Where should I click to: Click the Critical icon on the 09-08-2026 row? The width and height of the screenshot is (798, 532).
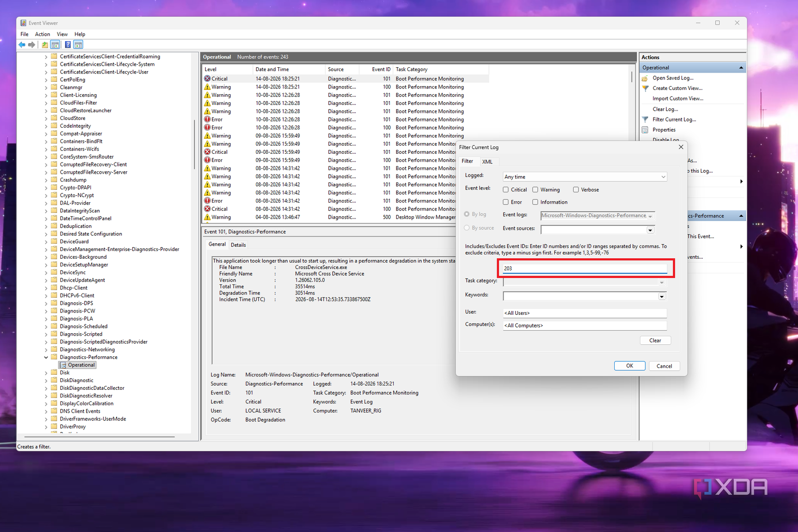click(207, 152)
